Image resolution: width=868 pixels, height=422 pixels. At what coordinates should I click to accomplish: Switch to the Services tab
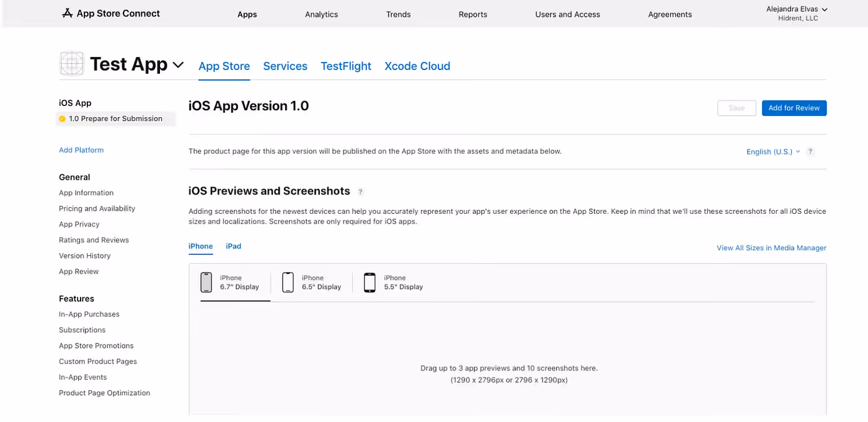click(x=285, y=66)
